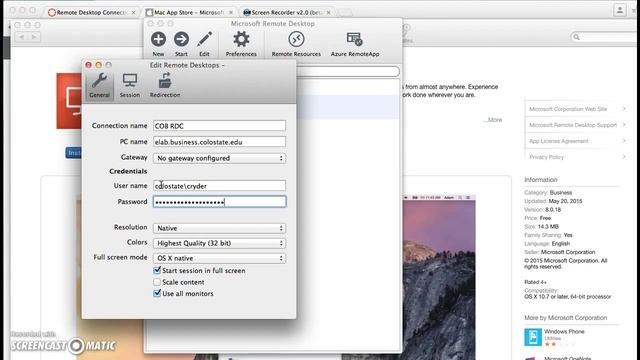The width and height of the screenshot is (640, 360).
Task: Select the General wrench tab
Action: pos(100,85)
